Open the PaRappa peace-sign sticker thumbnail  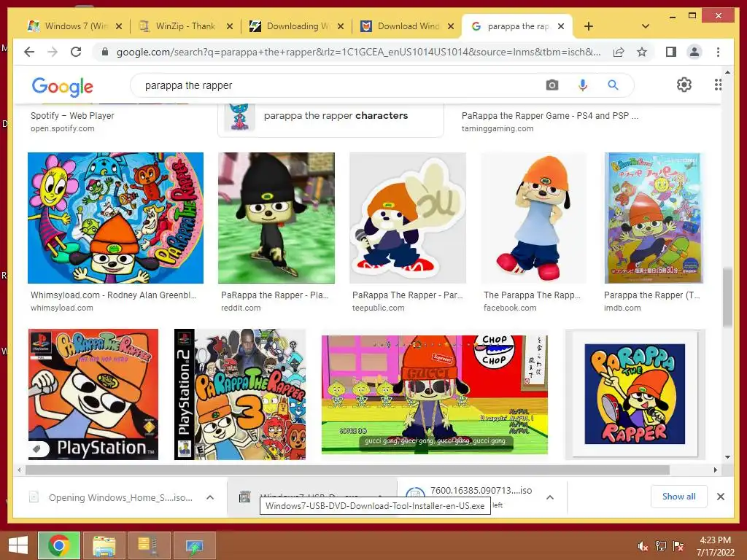click(407, 218)
